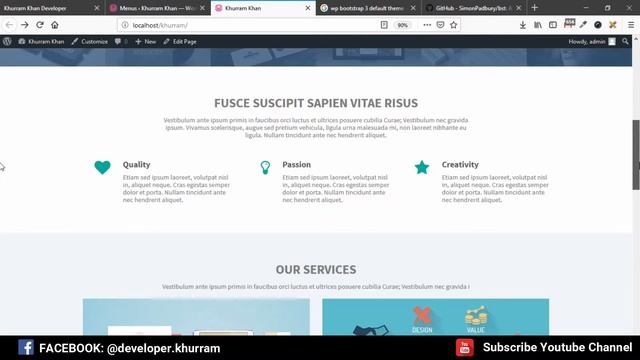Image resolution: width=640 pixels, height=360 pixels.
Task: Open the WordPress logo menu
Action: pos(7,41)
